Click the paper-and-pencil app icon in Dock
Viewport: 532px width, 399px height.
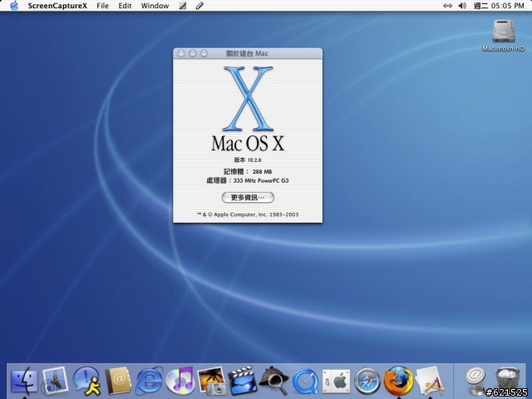tap(430, 381)
